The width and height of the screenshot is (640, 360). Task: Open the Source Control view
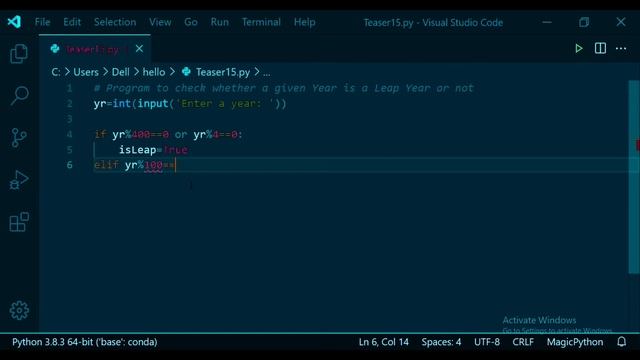click(19, 138)
